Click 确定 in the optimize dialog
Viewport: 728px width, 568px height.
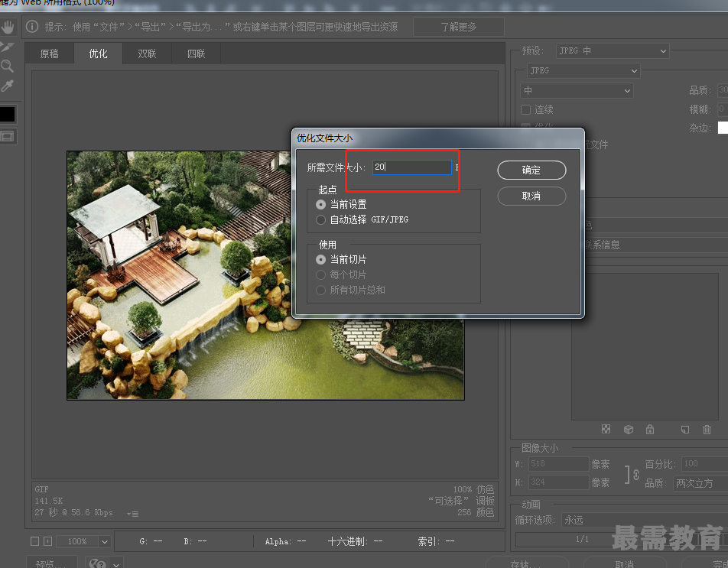tap(531, 170)
